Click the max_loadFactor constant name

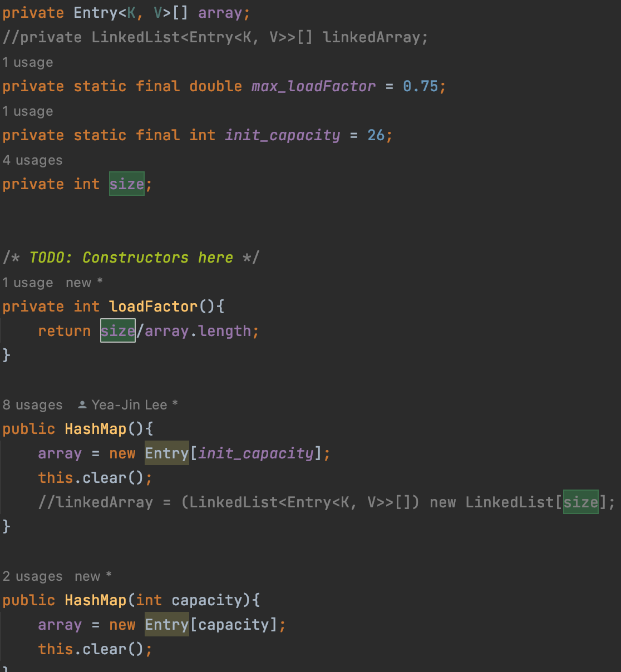click(313, 86)
